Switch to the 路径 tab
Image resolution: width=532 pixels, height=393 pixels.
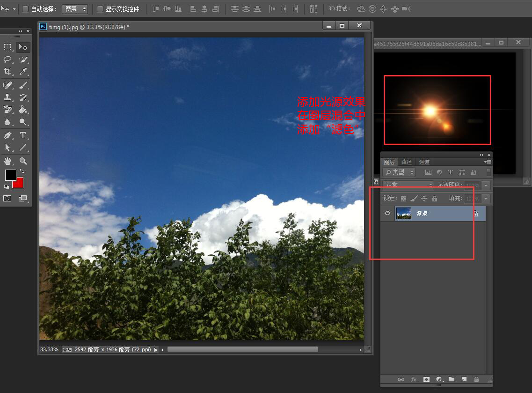click(x=407, y=162)
